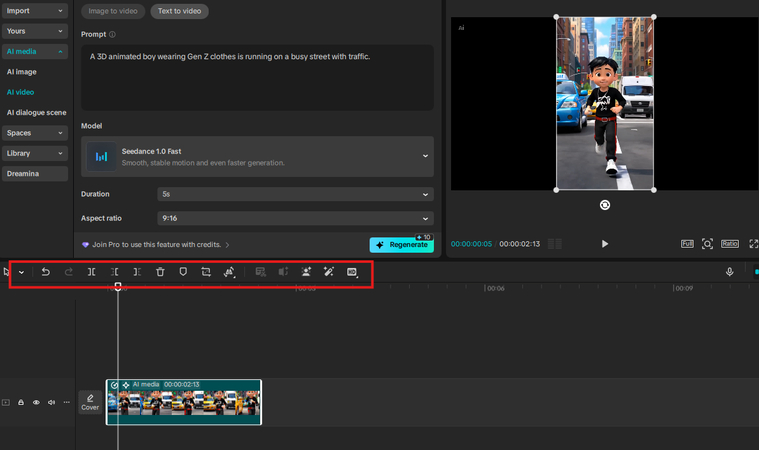
Task: Click the preview zoom focus icon
Action: pyautogui.click(x=707, y=244)
